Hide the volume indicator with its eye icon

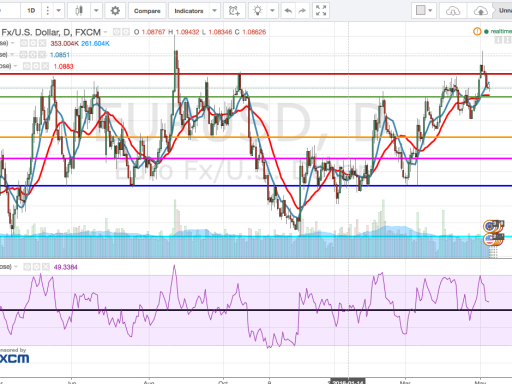[24, 43]
